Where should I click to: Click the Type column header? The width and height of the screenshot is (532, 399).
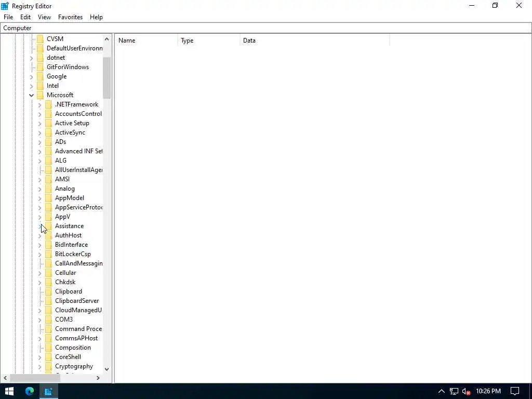pyautogui.click(x=209, y=41)
